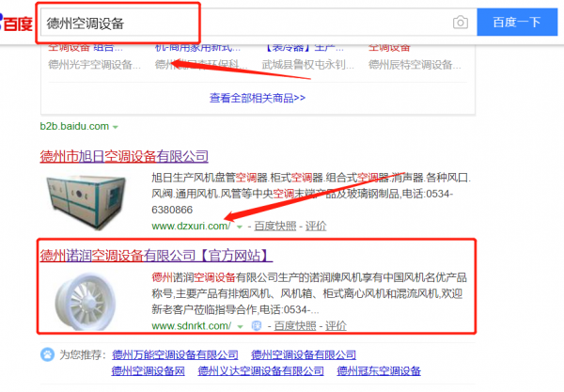
Task: Click the Baidu logo
Action: 16,23
